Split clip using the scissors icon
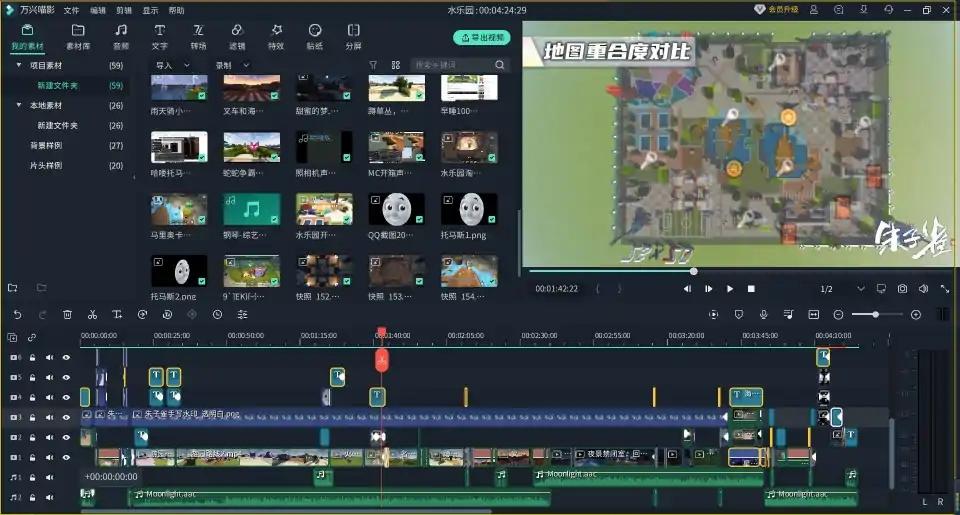 coord(92,314)
